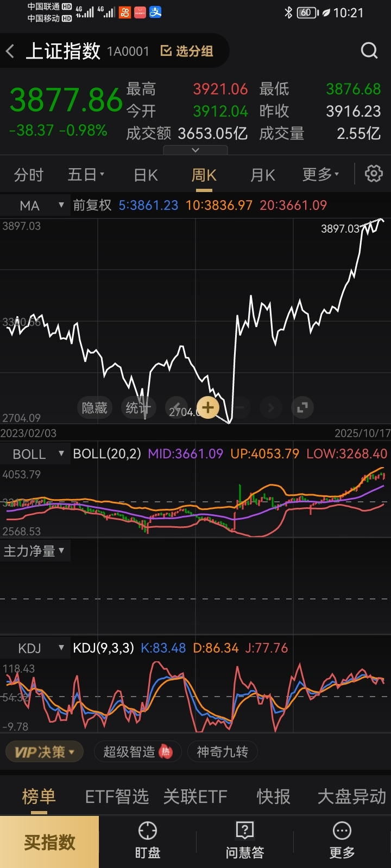Tap the 选分组 group selection button
This screenshot has height=868, width=391.
[x=187, y=51]
